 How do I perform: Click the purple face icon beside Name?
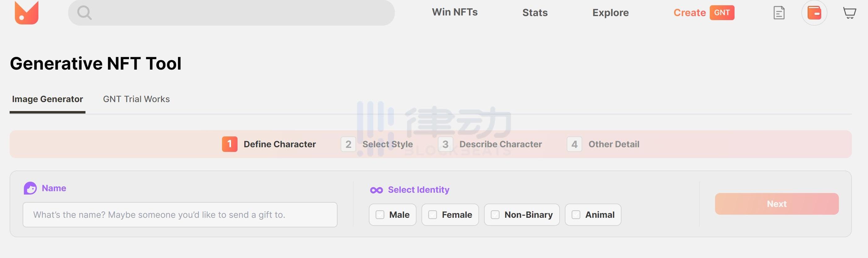coord(30,188)
